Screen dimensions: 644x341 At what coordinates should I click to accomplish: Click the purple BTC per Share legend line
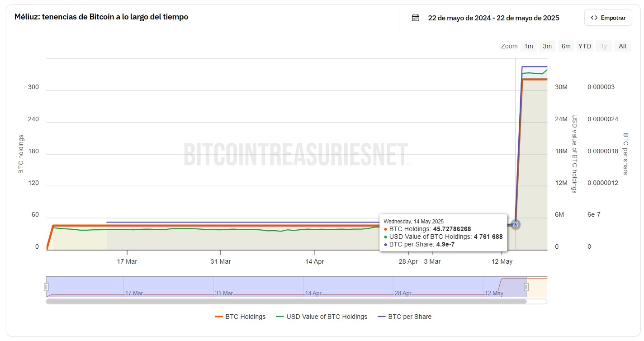[382, 317]
